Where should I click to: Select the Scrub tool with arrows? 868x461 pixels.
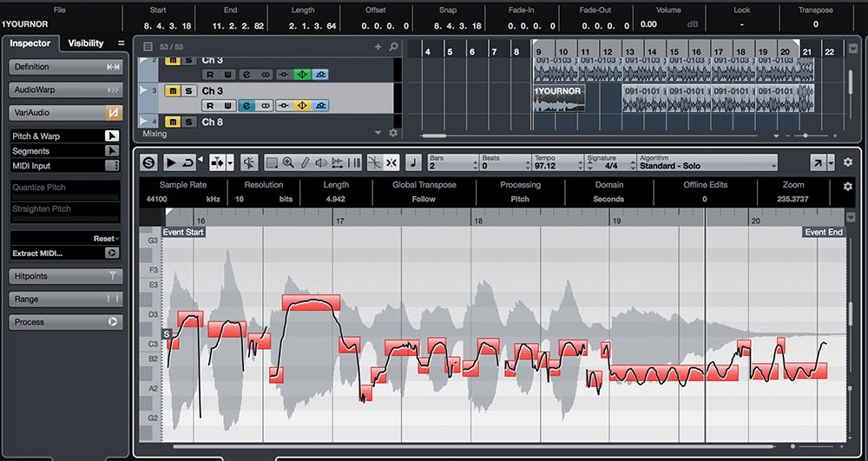[x=337, y=162]
